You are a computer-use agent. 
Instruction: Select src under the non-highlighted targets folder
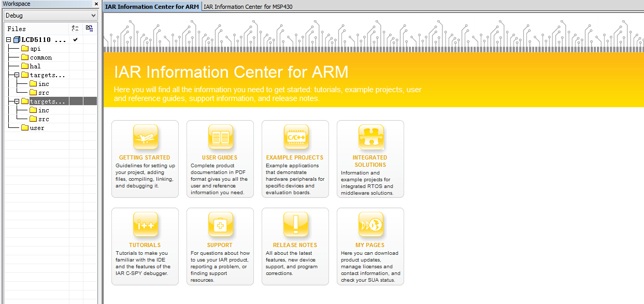point(39,93)
